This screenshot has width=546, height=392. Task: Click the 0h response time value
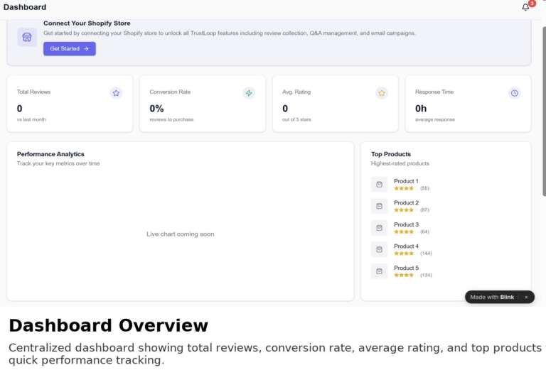pos(421,109)
